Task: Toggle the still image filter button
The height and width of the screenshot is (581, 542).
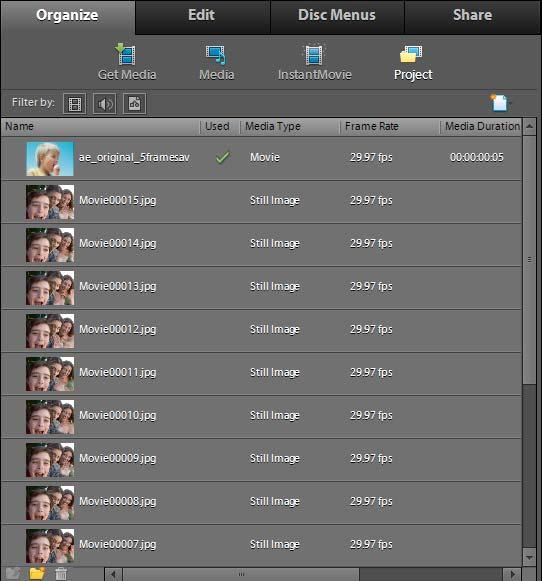Action: 134,103
